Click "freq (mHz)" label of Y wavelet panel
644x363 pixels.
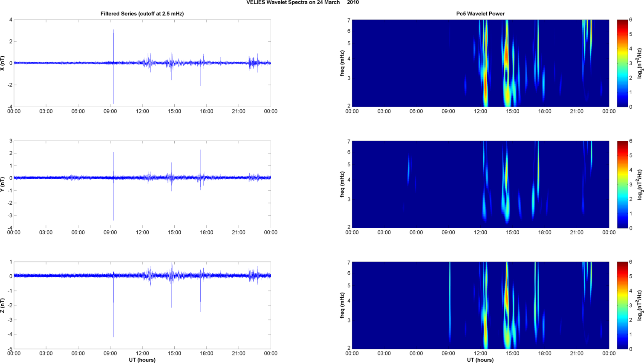pyautogui.click(x=342, y=184)
